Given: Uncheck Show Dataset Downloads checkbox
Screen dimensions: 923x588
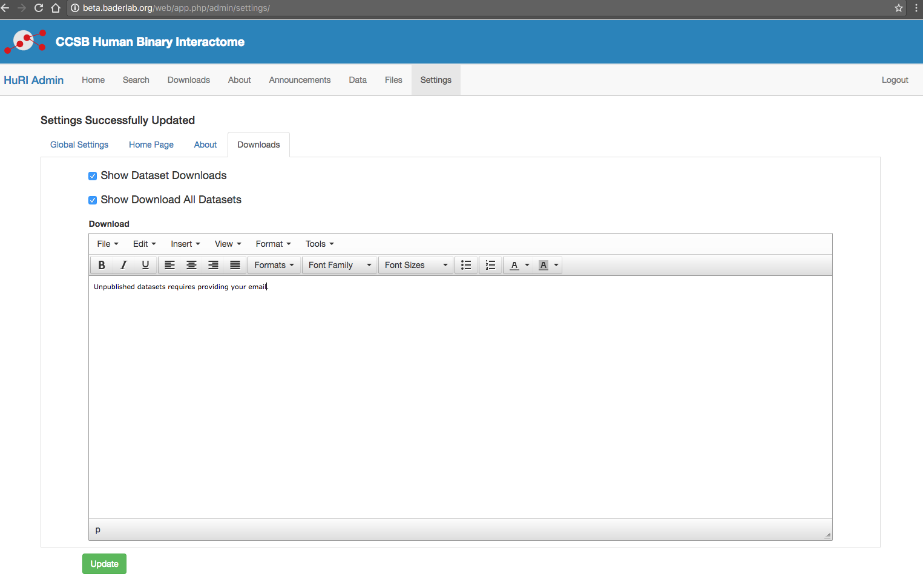Looking at the screenshot, I should [93, 176].
